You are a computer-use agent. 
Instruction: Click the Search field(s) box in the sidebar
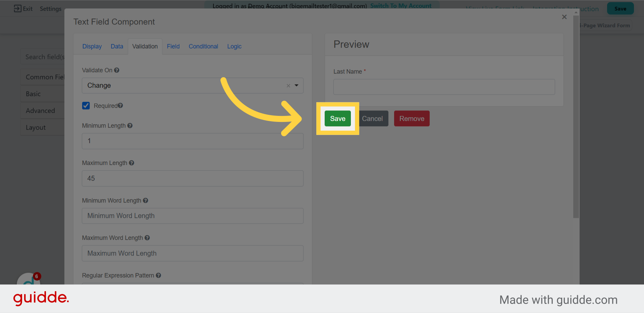43,57
